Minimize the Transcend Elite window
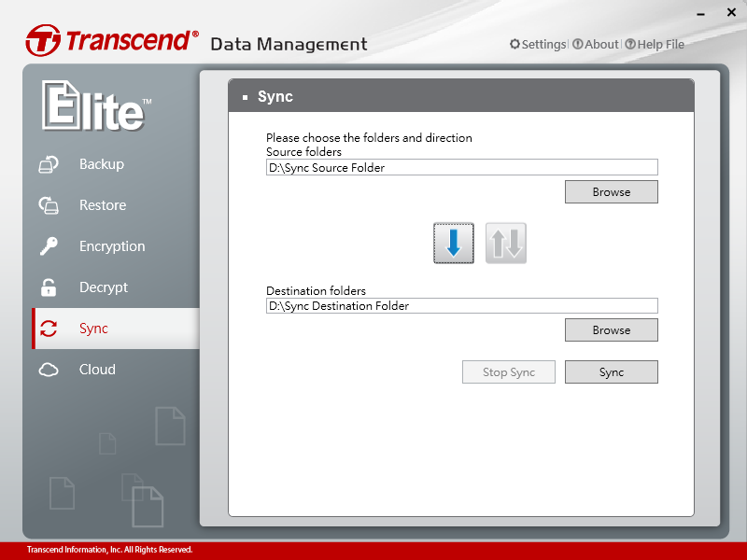The image size is (747, 560). [x=700, y=13]
